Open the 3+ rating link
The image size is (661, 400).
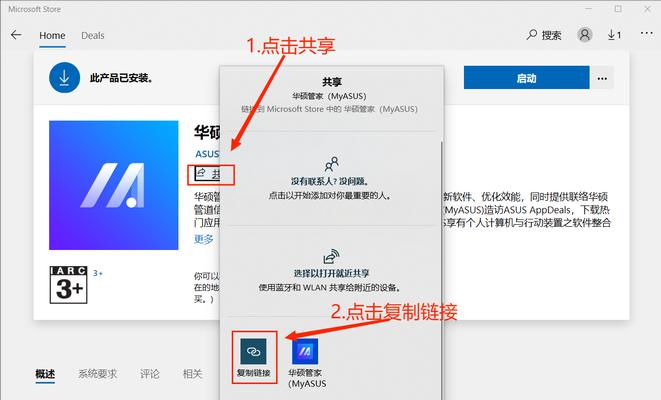pos(98,273)
